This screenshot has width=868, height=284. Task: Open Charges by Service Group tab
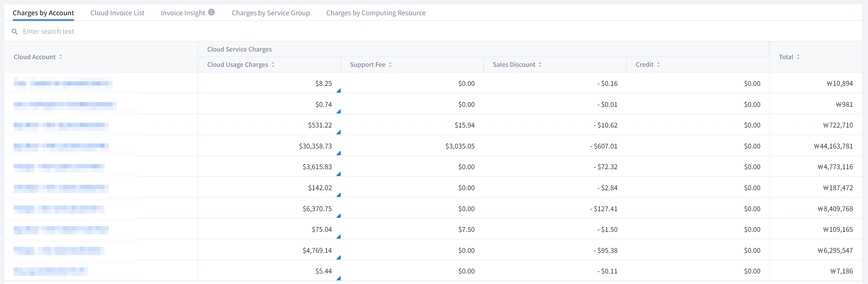[271, 13]
